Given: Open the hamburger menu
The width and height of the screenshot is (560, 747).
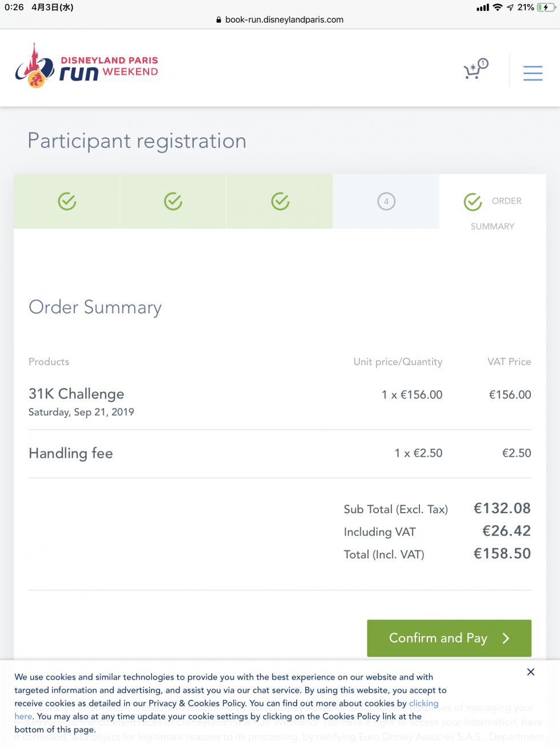Looking at the screenshot, I should pos(533,73).
